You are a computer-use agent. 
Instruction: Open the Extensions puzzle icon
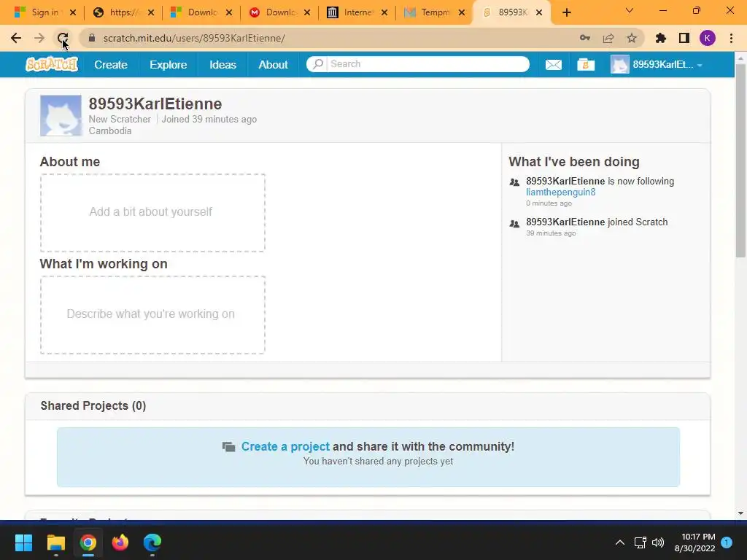[661, 38]
